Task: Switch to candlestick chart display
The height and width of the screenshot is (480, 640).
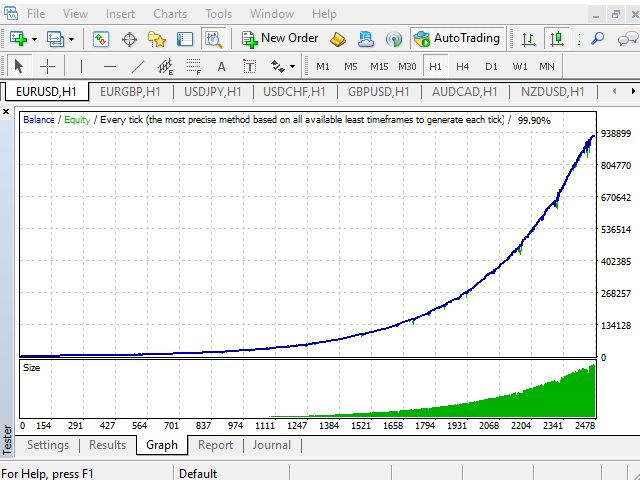Action: click(557, 39)
